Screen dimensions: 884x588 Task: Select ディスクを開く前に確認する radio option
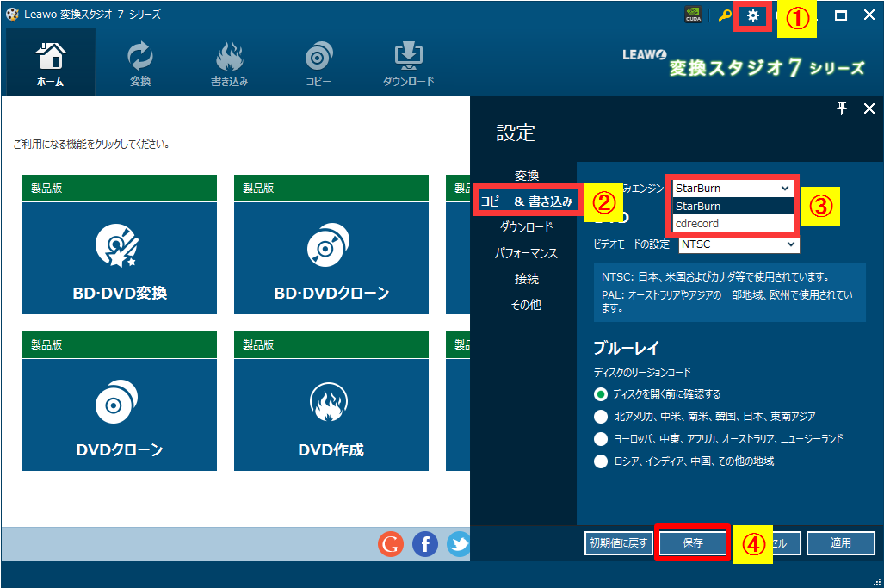coord(601,394)
